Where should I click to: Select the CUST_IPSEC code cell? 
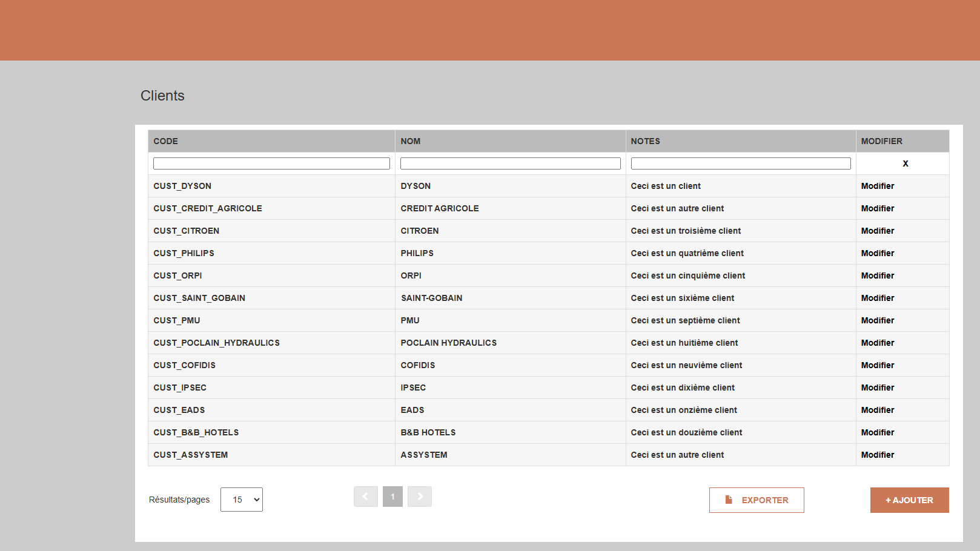pos(271,388)
